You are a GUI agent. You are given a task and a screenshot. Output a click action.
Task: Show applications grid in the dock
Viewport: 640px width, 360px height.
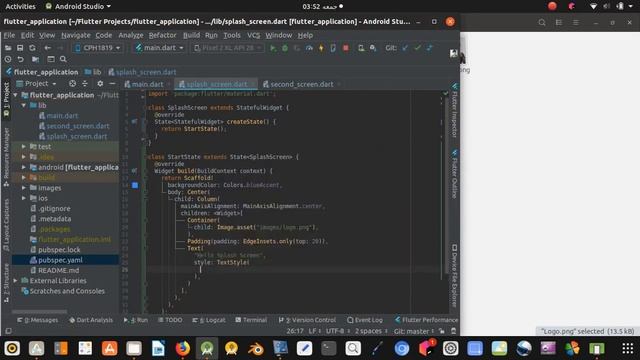coord(628,348)
